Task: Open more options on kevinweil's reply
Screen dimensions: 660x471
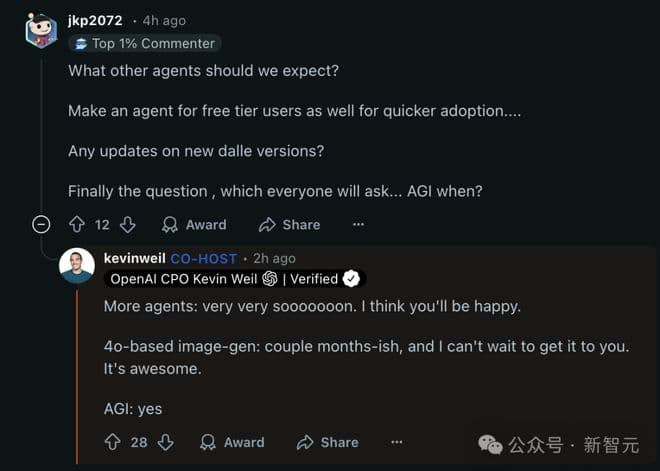Action: coord(396,442)
